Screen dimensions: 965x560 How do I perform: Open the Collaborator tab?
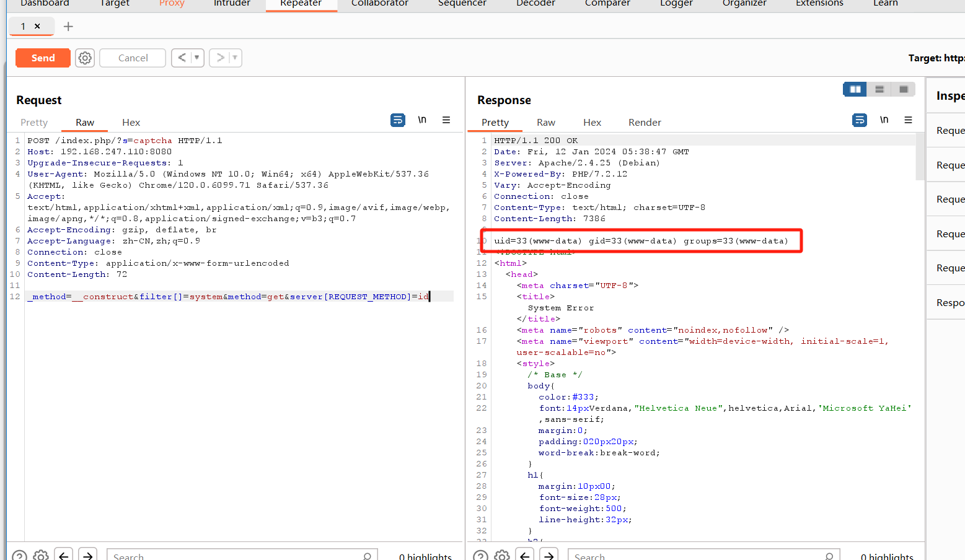point(379,3)
